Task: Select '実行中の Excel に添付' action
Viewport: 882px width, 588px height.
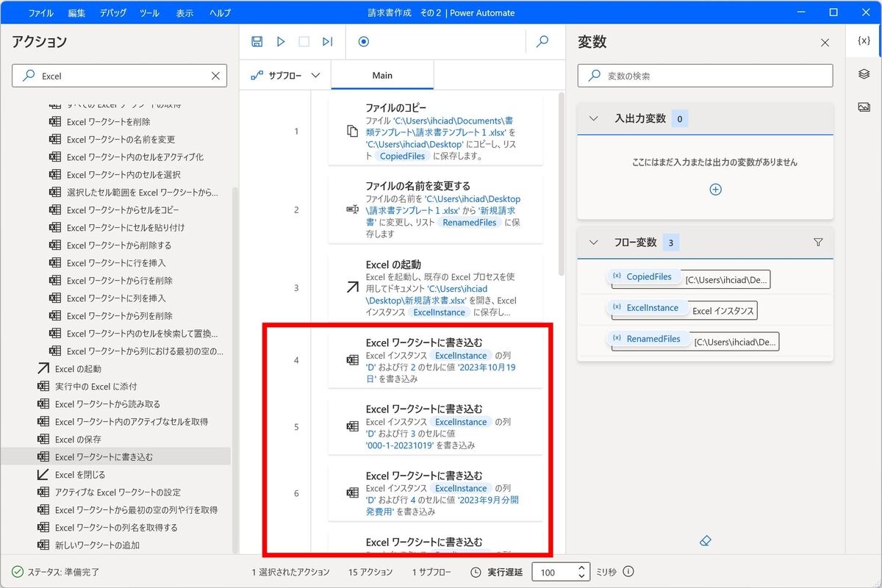Action: click(96, 387)
